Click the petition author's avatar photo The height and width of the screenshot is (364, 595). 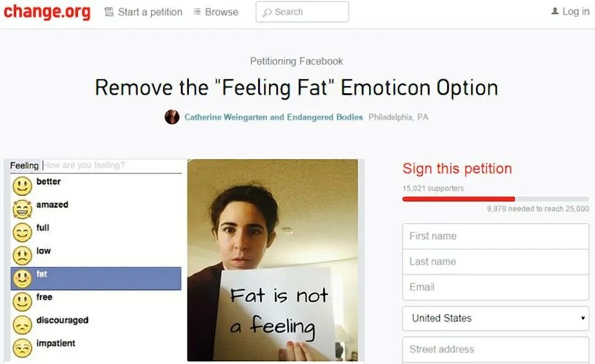(172, 117)
